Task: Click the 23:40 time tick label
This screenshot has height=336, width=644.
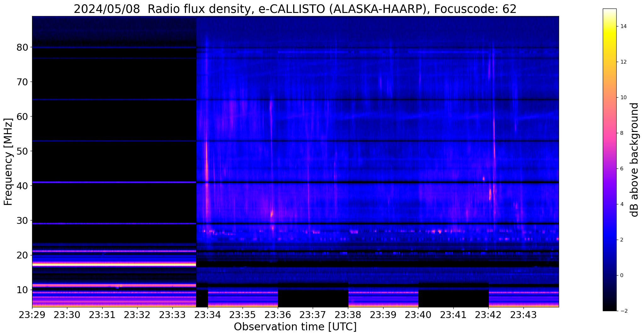Action: pos(418,315)
